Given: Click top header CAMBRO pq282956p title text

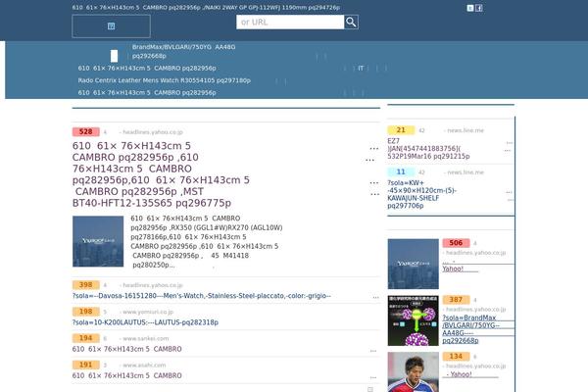Looking at the screenshot, I should click(x=206, y=8).
